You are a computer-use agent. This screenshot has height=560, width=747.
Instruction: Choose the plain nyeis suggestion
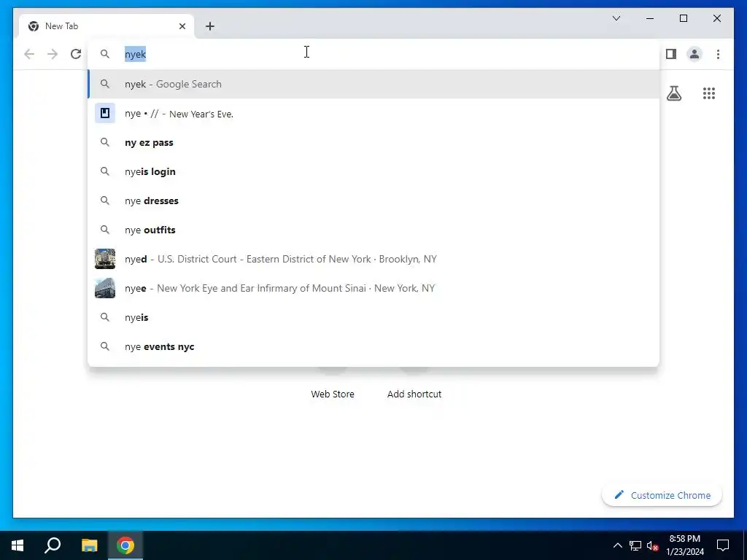pos(373,317)
